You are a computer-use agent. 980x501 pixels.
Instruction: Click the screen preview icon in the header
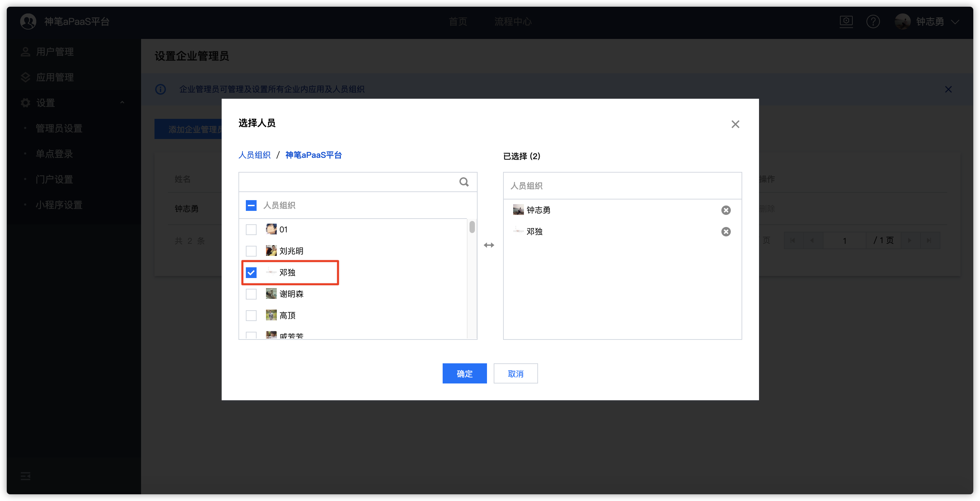pyautogui.click(x=846, y=21)
